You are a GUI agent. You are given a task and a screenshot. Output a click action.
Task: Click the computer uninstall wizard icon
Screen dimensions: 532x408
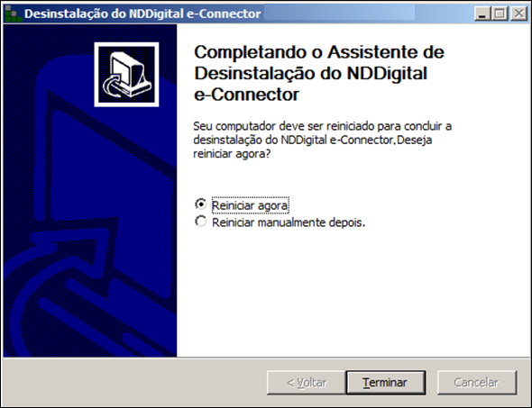click(126, 75)
